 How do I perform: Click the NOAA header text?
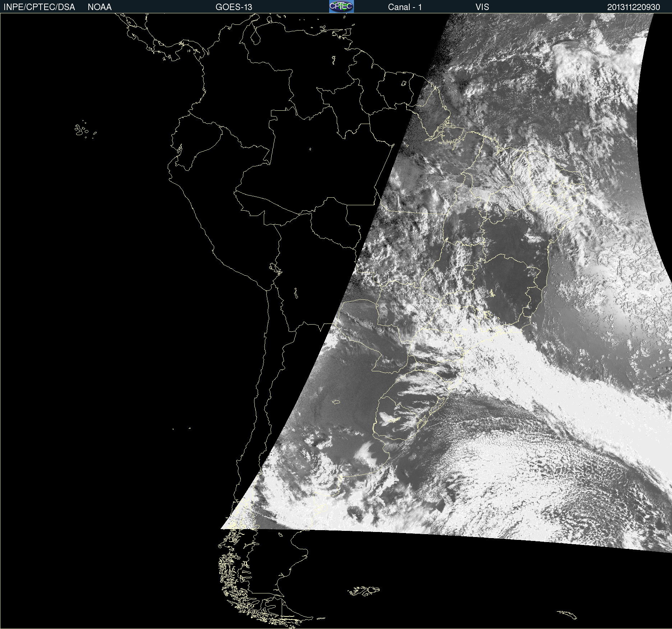pyautogui.click(x=100, y=7)
